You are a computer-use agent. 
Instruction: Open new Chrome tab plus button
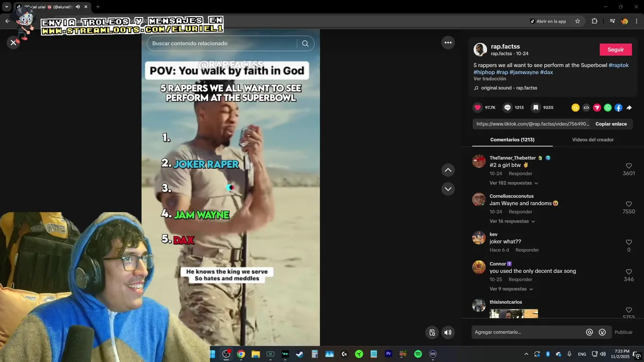pos(98,7)
